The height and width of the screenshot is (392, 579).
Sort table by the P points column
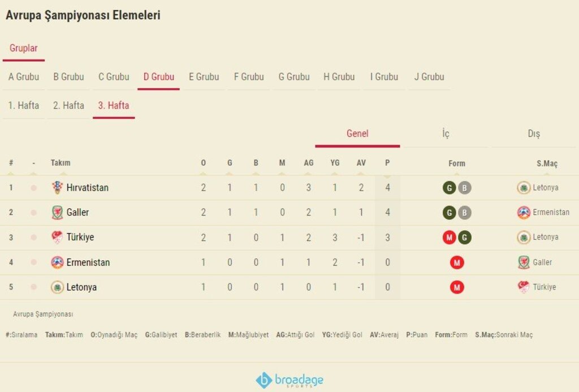click(x=387, y=163)
